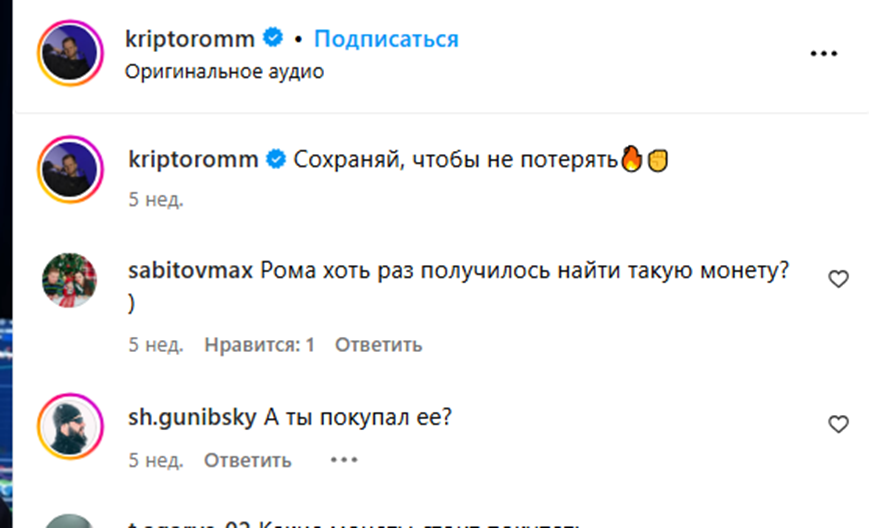
Task: Open the Оригинальное аудио link
Action: pos(225,72)
